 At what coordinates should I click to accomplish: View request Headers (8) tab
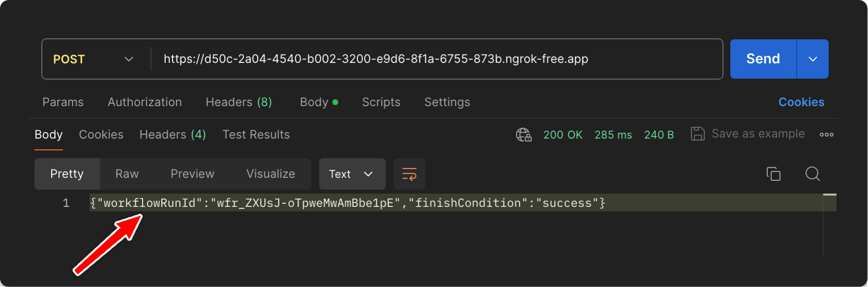239,102
